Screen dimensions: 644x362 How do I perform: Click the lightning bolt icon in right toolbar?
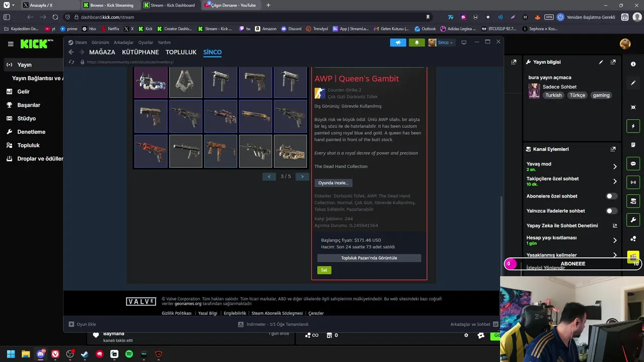point(633,126)
